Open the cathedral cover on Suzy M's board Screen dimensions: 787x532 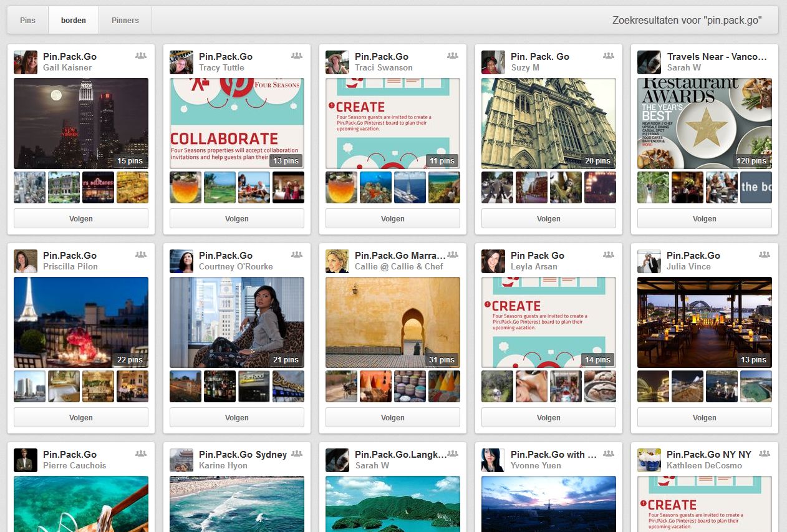(x=549, y=123)
